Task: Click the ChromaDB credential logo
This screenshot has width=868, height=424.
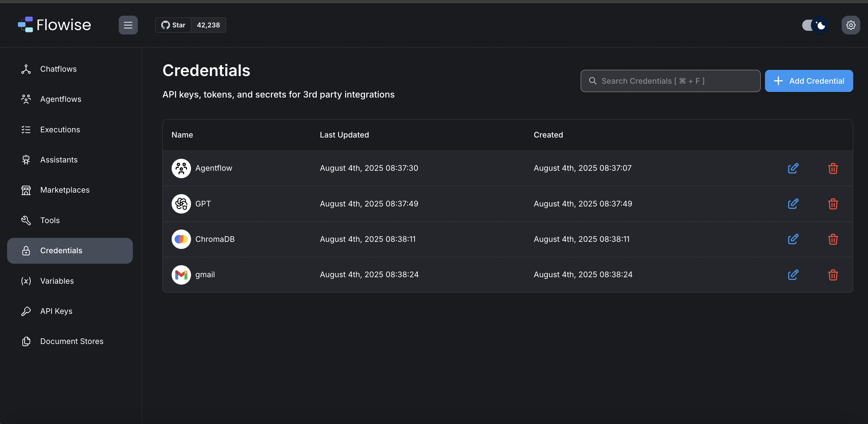Action: coord(181,239)
